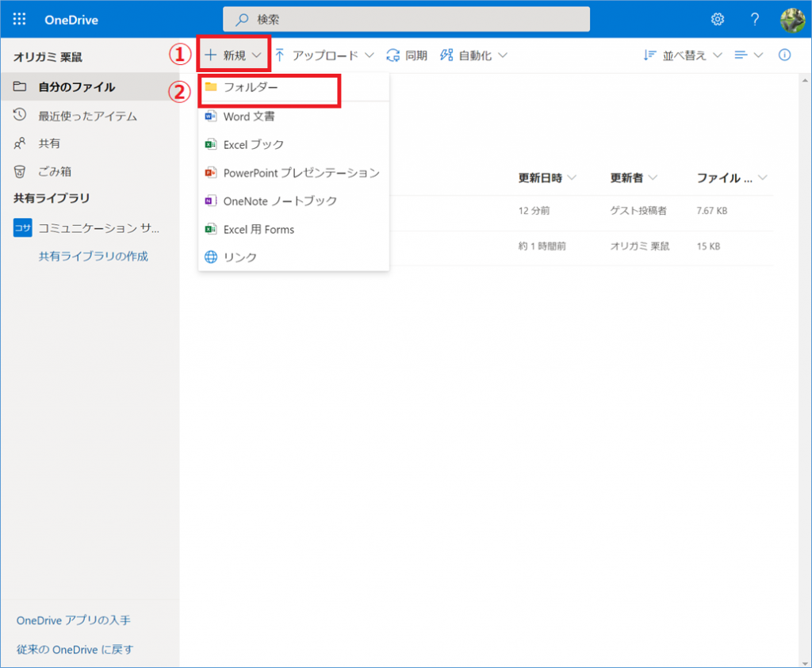The height and width of the screenshot is (668, 812).
Task: Click the shared people icon
Action: (x=20, y=143)
